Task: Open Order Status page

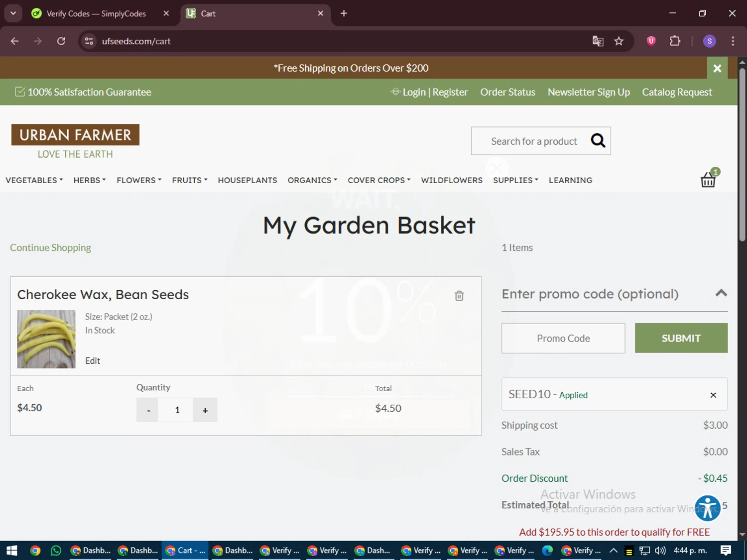Action: point(507,92)
